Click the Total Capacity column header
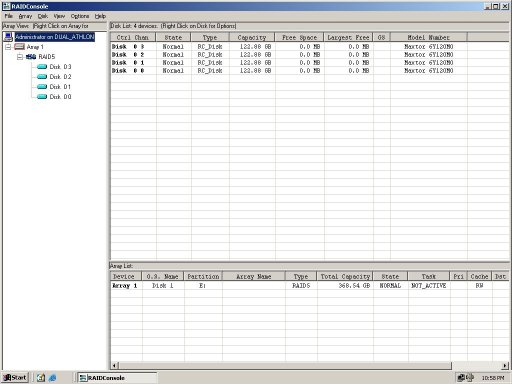 [x=345, y=276]
